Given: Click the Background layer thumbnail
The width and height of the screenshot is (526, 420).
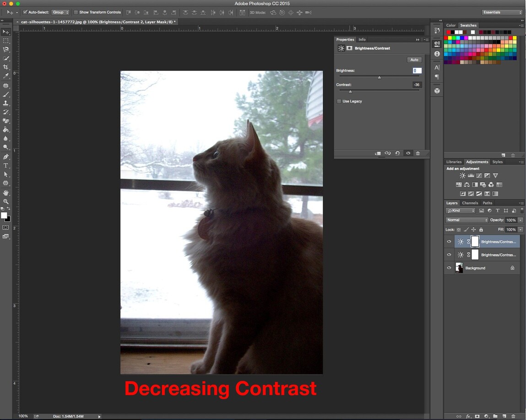Looking at the screenshot, I should point(459,268).
